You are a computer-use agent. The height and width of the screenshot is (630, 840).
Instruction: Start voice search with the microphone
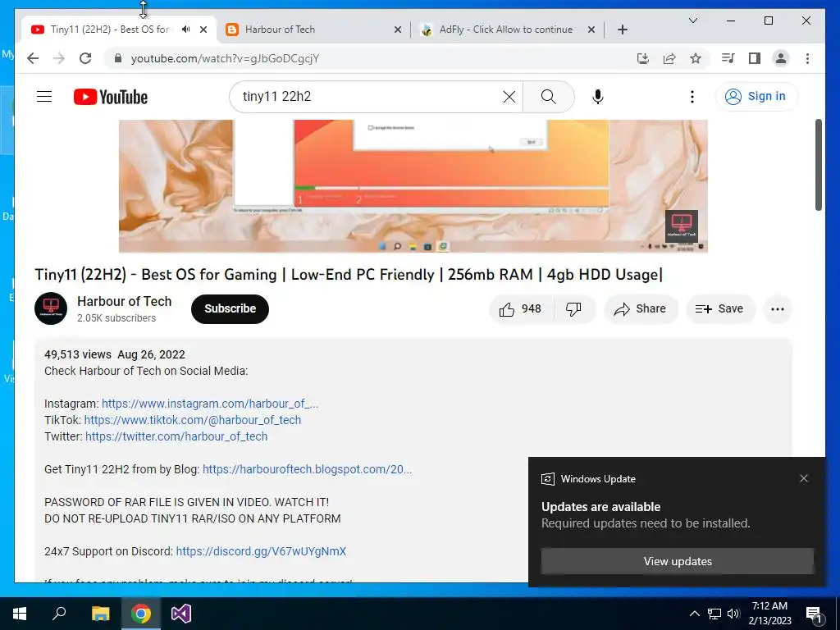coord(598,97)
